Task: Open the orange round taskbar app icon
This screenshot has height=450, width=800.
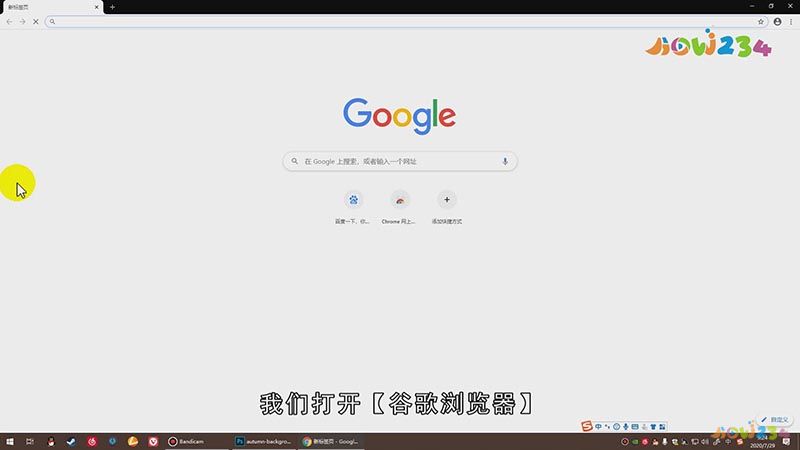Action: 133,441
